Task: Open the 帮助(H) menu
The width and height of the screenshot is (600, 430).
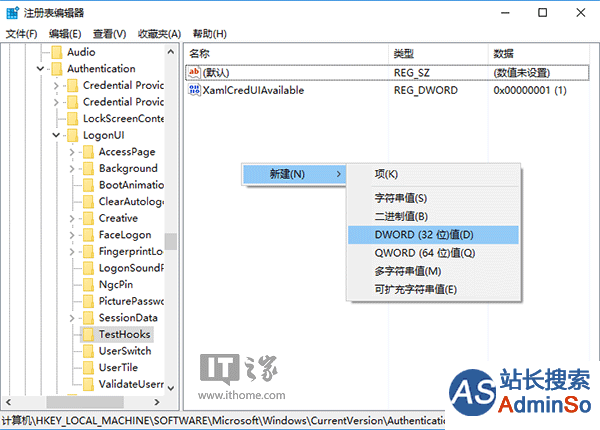Action: point(210,34)
